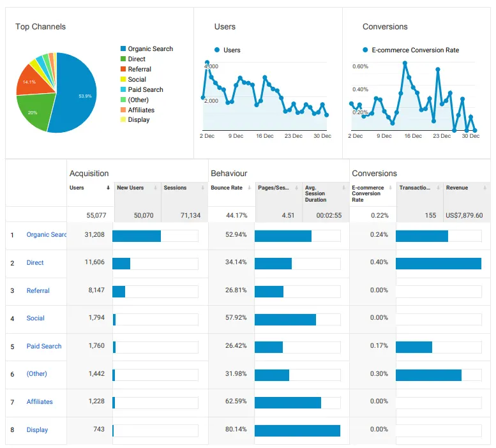This screenshot has height=448, width=496.
Task: Sort by Transactions column arrow
Action: [x=438, y=188]
